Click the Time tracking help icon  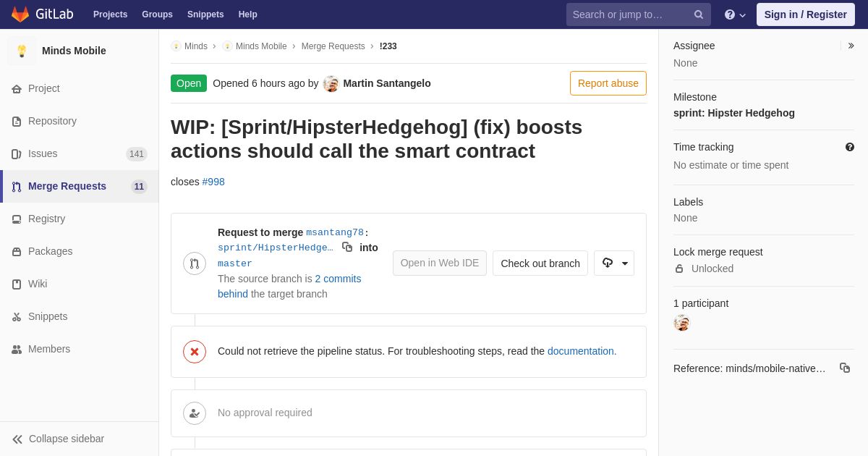click(850, 147)
